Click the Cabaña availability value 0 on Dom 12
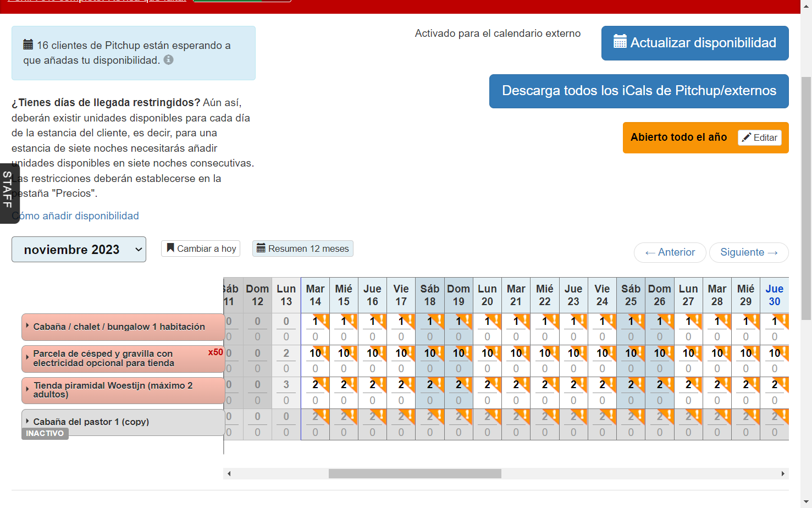The image size is (812, 508). tap(258, 322)
